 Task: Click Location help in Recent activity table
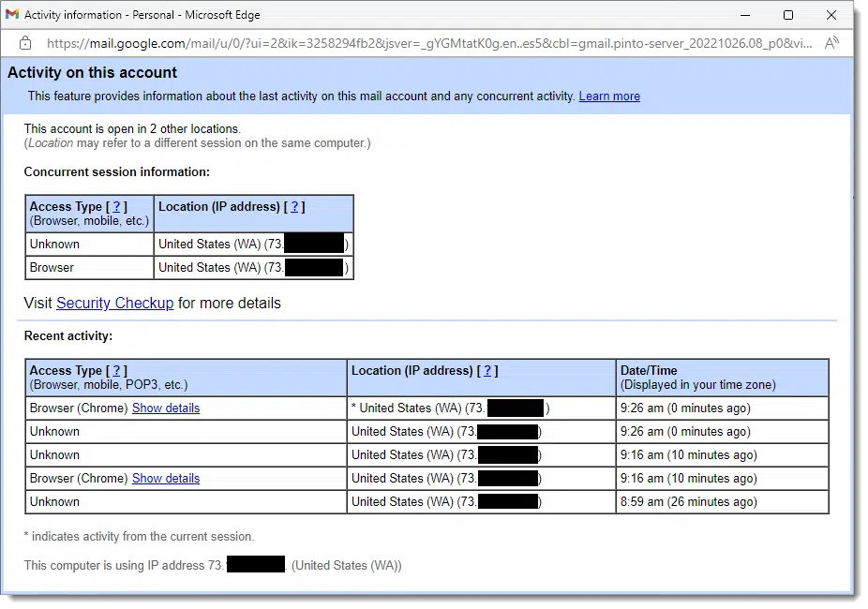tap(487, 371)
